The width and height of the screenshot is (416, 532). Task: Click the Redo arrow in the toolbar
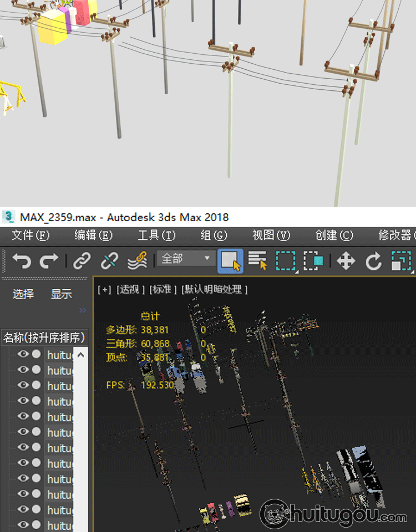point(49,260)
